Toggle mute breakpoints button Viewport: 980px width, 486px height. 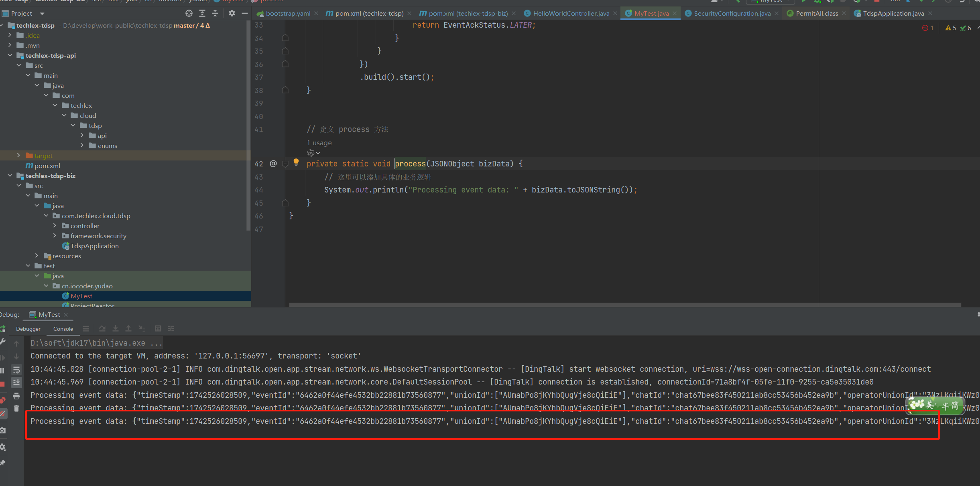click(3, 413)
